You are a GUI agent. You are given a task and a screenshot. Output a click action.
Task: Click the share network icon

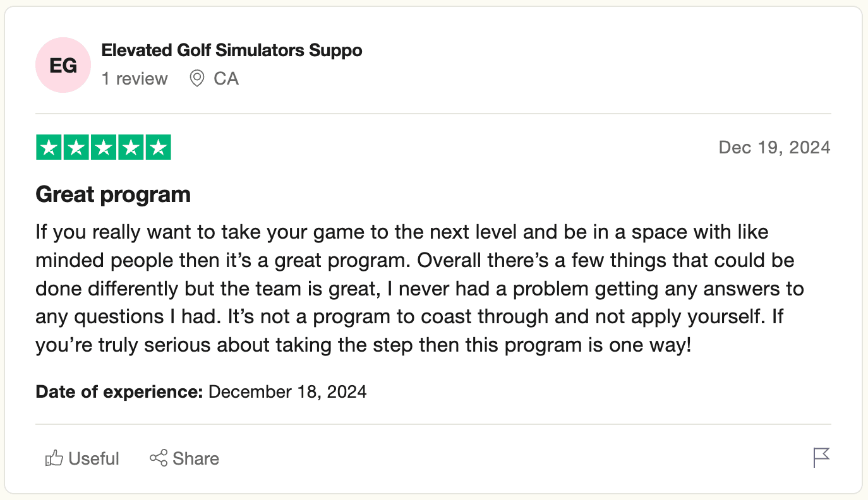click(x=159, y=458)
